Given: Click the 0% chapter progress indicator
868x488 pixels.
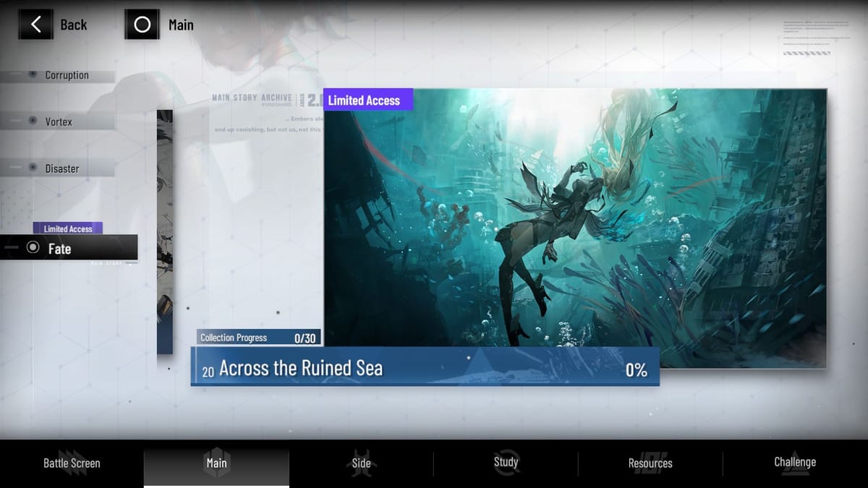Looking at the screenshot, I should [636, 370].
